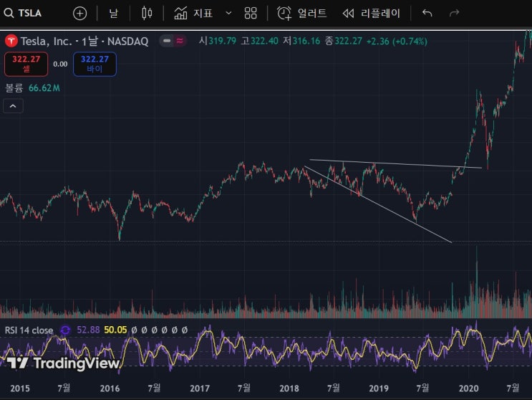
Task: Start bar replay with 리플레이
Action: [x=371, y=13]
